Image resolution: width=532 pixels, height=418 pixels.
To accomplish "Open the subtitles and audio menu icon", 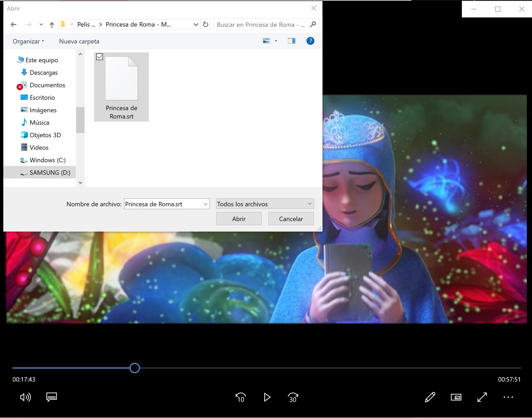I will pyautogui.click(x=52, y=397).
